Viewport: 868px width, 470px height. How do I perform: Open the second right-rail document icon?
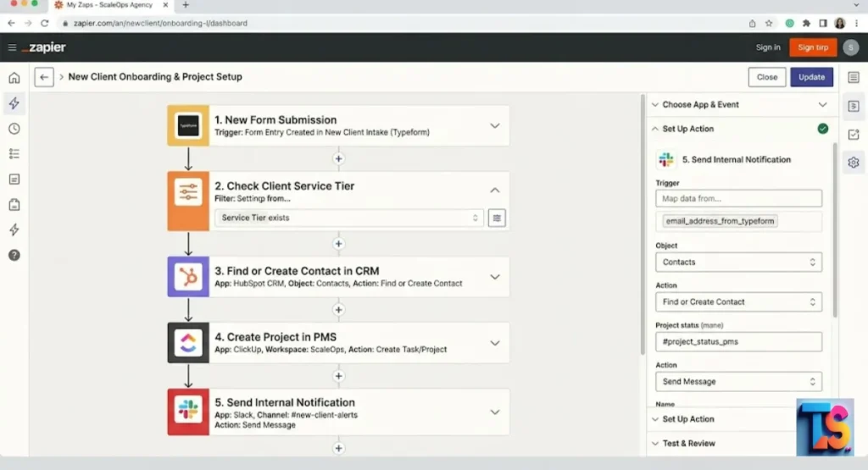854,106
